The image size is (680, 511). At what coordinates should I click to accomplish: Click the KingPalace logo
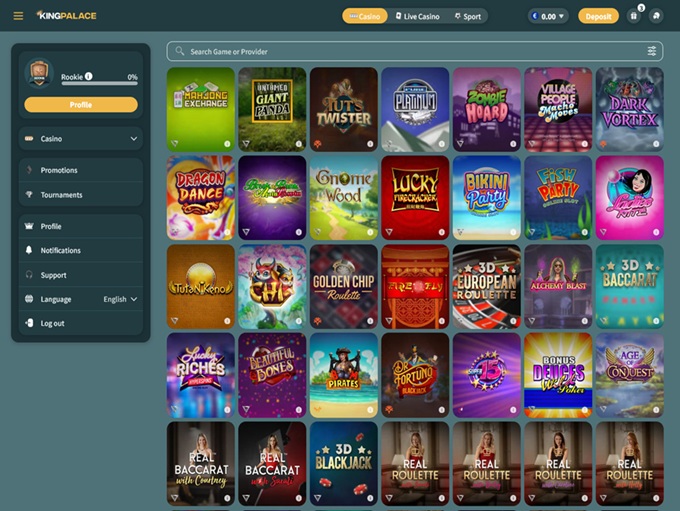pos(66,16)
